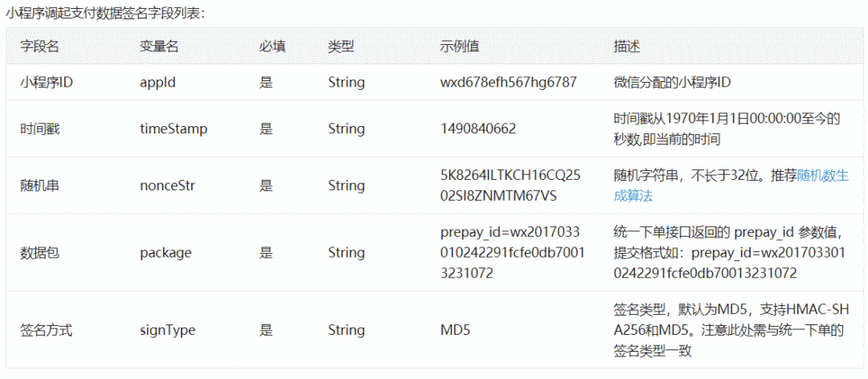Click the 变量名 column header
The image size is (868, 379).
click(159, 47)
